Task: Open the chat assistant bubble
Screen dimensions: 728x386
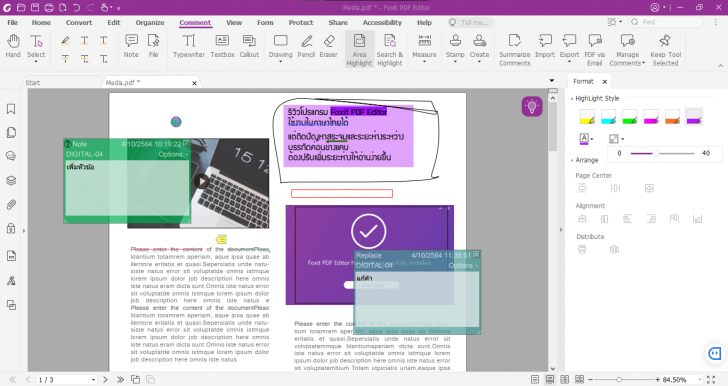Action: point(715,354)
